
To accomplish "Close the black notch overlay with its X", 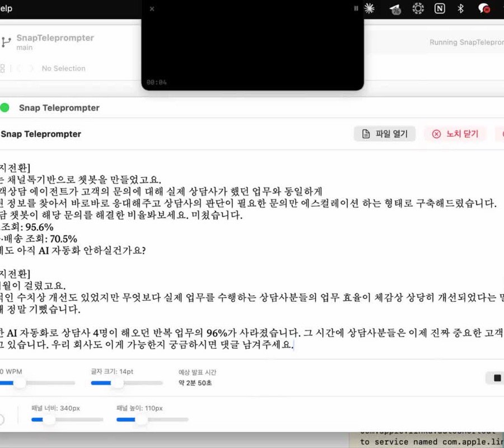I will coord(152,9).
